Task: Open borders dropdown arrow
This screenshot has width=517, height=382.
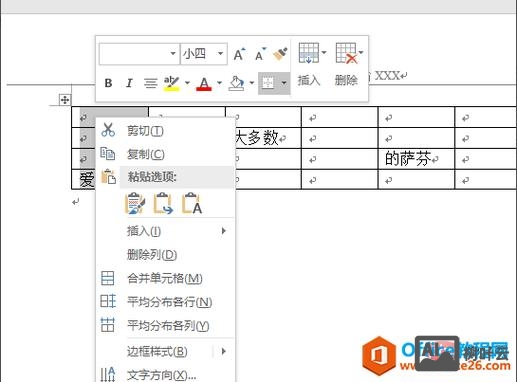Action: coord(284,83)
